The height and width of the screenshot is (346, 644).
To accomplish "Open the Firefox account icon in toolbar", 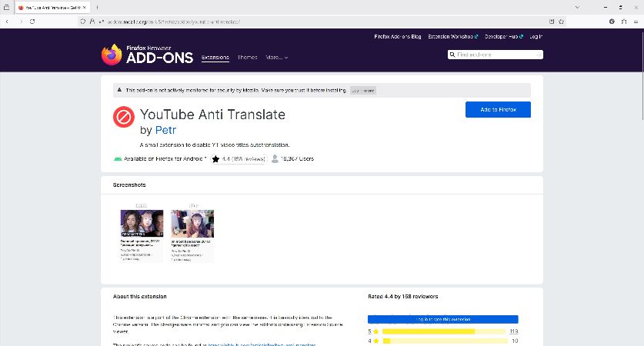I will coord(612,22).
